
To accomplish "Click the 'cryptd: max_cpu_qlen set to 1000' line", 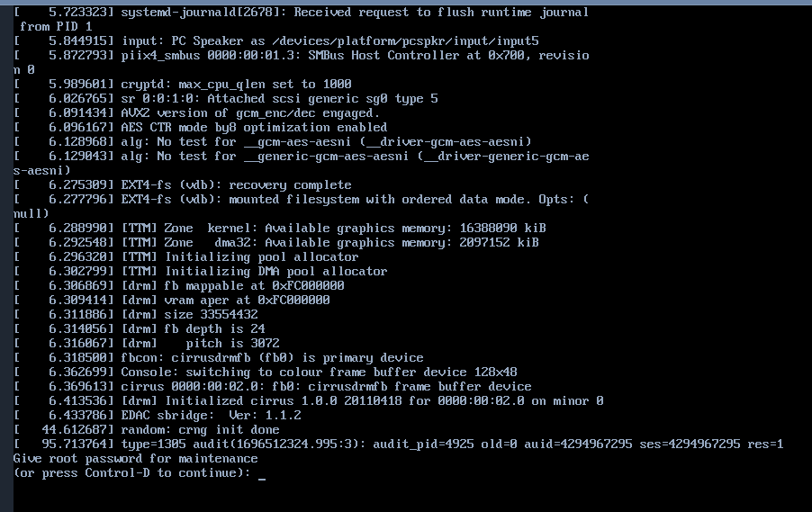I will coord(182,84).
